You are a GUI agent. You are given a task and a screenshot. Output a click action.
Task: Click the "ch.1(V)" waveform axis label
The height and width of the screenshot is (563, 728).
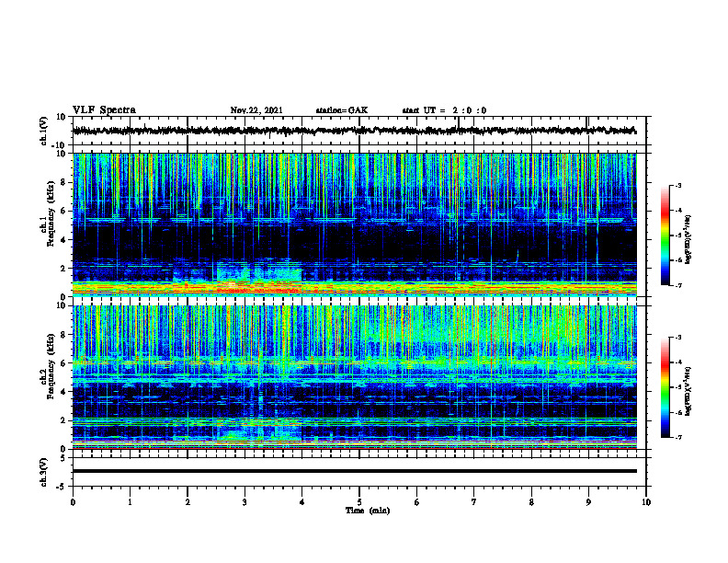point(44,131)
